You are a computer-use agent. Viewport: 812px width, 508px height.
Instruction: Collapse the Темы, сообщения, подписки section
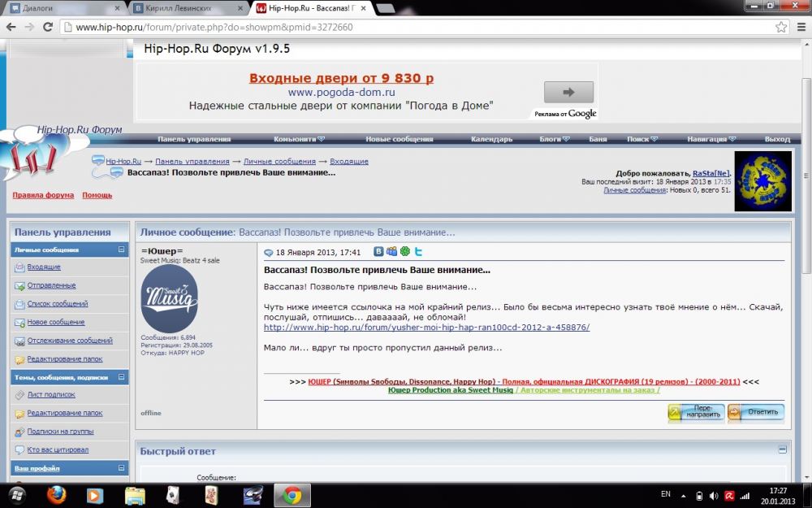tap(121, 377)
